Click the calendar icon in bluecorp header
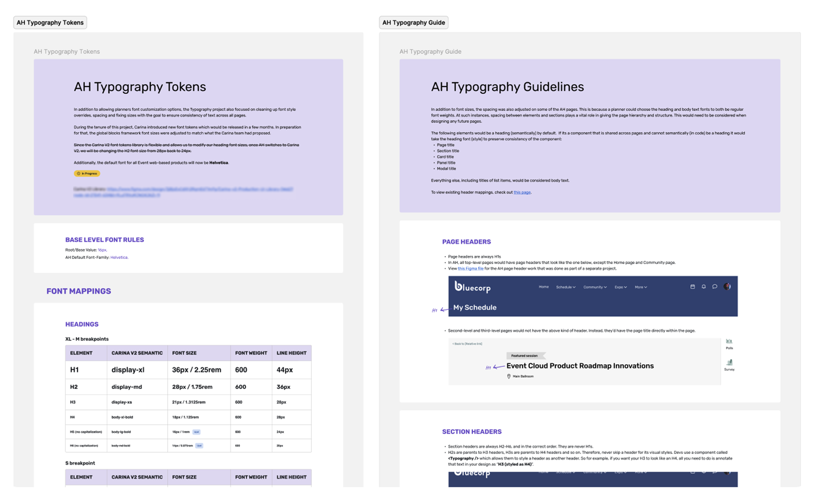815x504 pixels. click(x=692, y=287)
